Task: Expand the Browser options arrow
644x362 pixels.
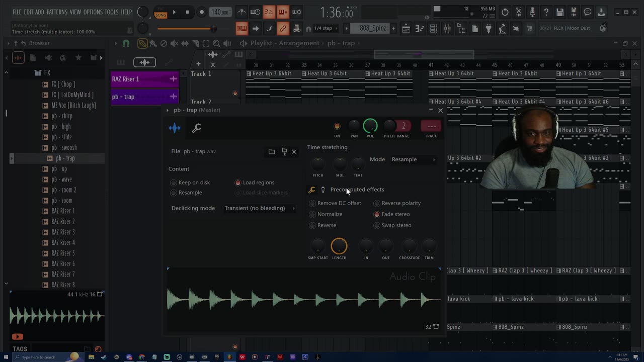Action: pyautogui.click(x=9, y=43)
